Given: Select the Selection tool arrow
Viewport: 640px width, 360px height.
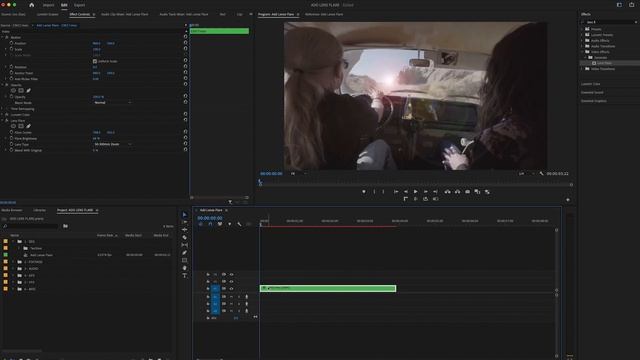Looking at the screenshot, I should pyautogui.click(x=184, y=215).
